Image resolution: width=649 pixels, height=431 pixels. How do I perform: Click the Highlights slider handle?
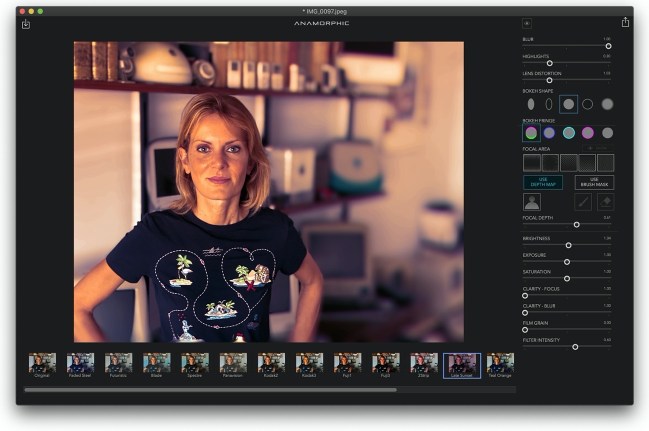click(x=550, y=63)
